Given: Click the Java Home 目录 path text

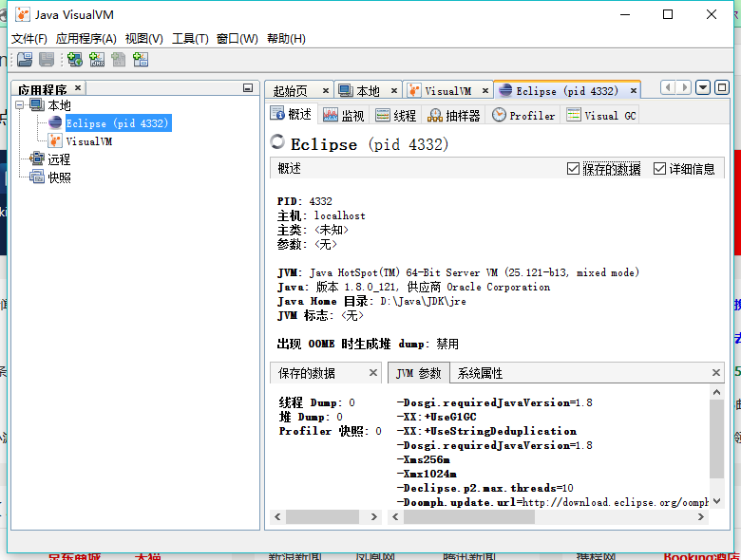Looking at the screenshot, I should 423,301.
